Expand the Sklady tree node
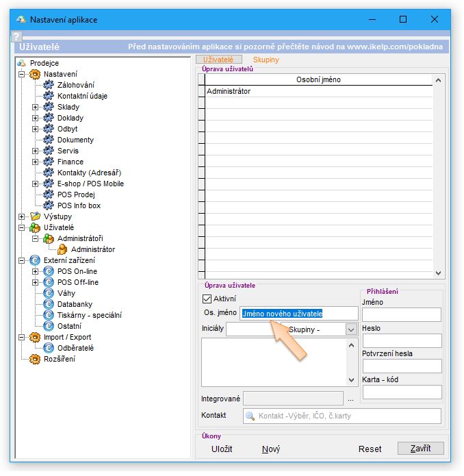This screenshot has height=476, width=464. [x=36, y=107]
